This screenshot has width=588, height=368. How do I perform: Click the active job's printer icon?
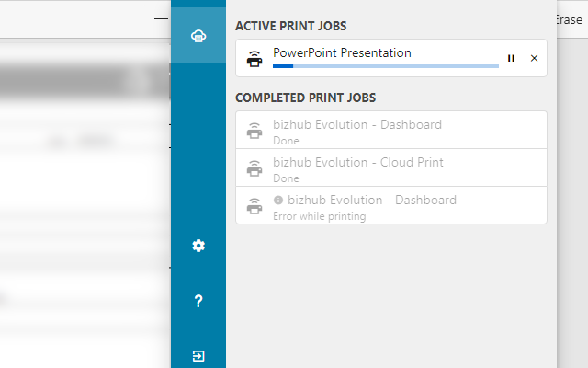254,59
